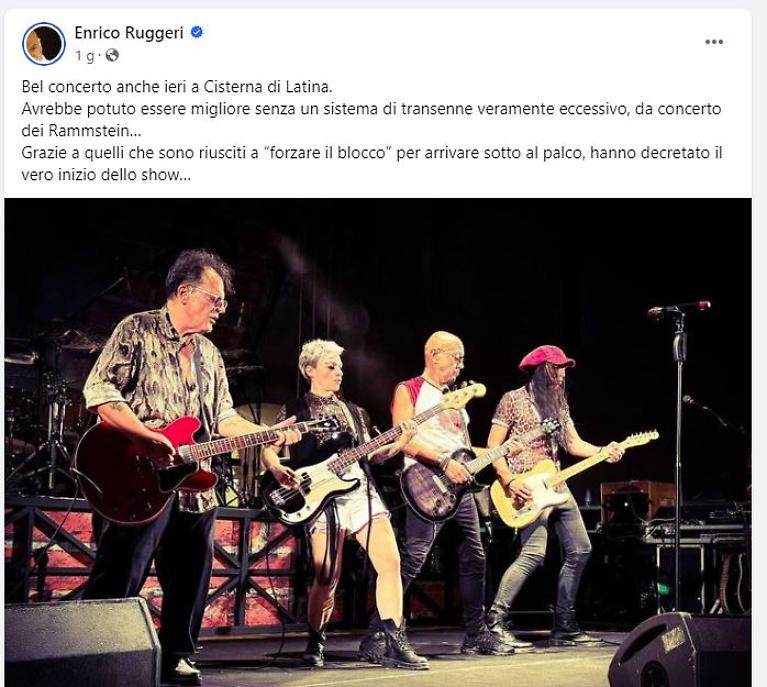Open the three-dot post options menu

tap(714, 42)
